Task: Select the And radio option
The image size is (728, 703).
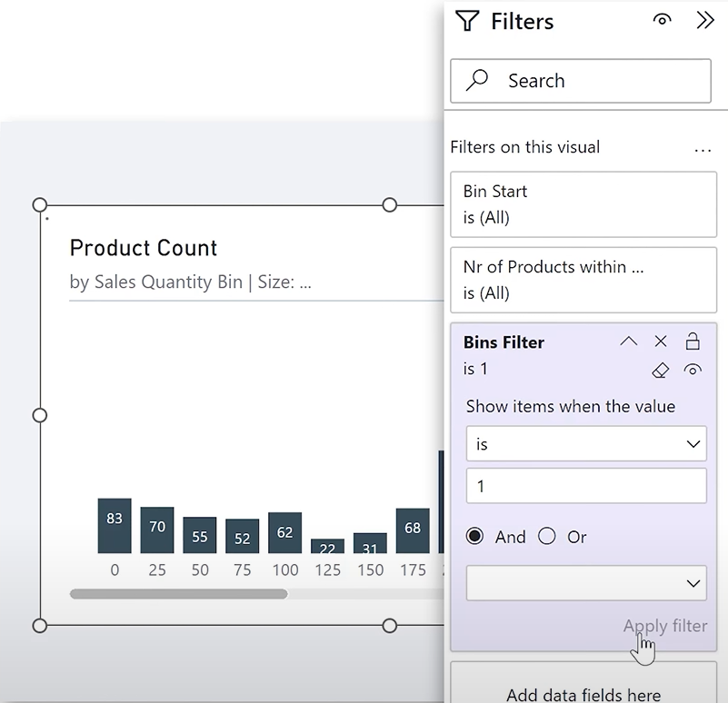Action: pos(474,537)
